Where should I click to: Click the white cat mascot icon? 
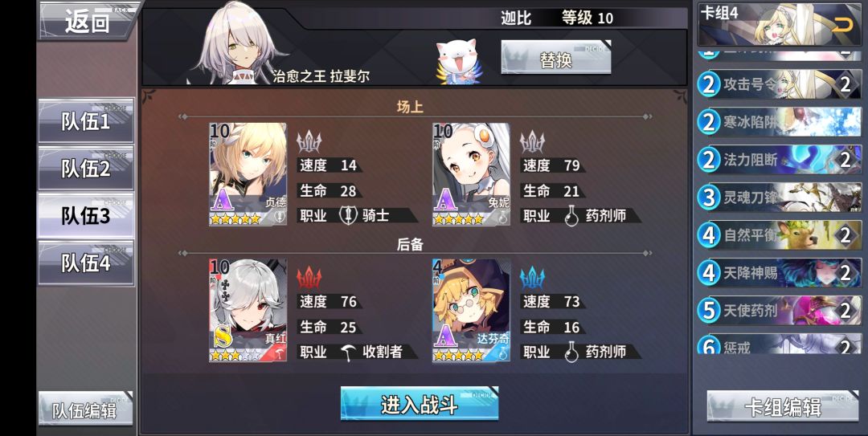point(458,61)
